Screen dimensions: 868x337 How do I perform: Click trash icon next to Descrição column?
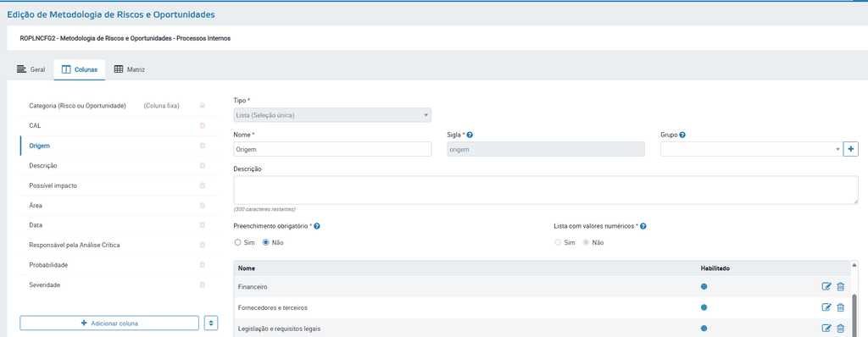202,165
